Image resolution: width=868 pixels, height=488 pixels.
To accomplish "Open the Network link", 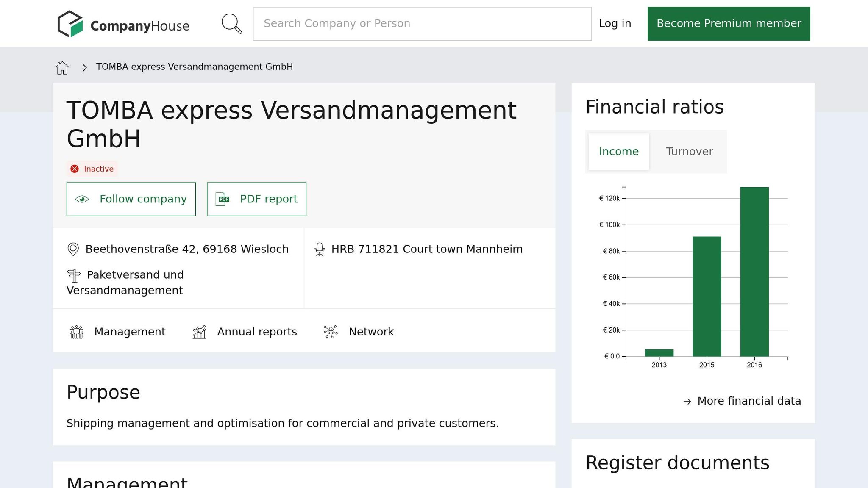I will (371, 332).
